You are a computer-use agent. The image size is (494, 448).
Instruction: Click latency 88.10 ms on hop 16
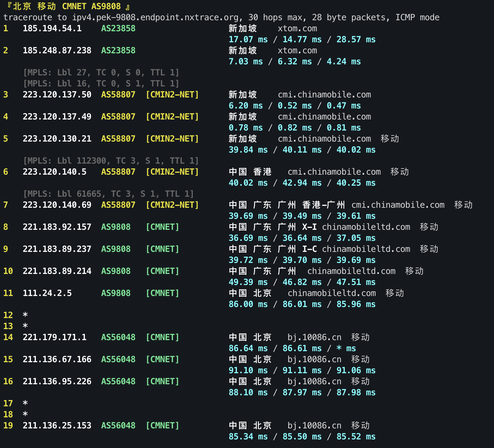248,393
